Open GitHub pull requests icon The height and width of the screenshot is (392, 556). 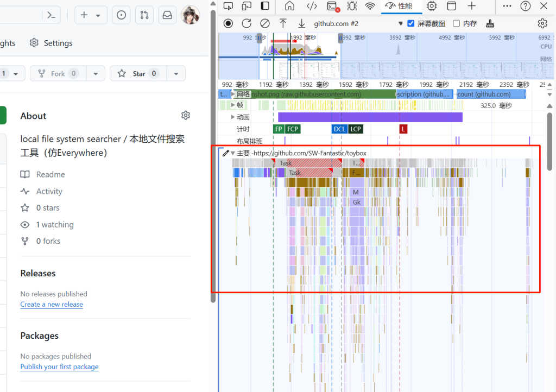[x=144, y=15]
